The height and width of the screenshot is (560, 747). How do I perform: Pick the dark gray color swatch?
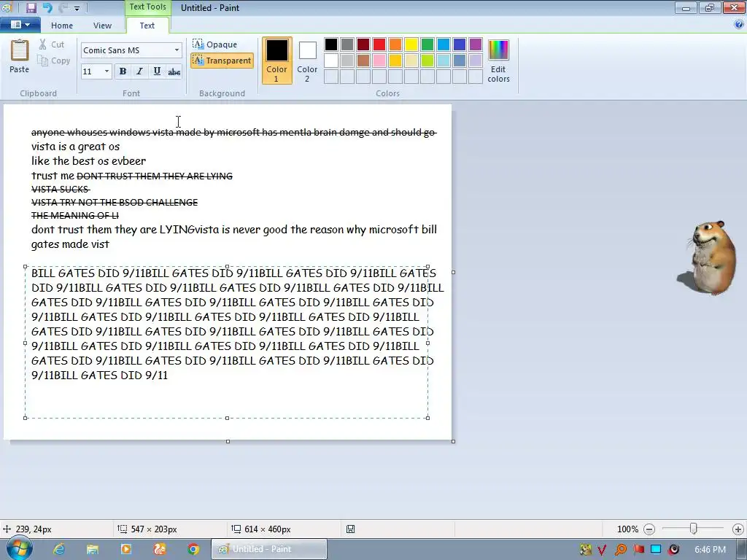click(x=347, y=44)
